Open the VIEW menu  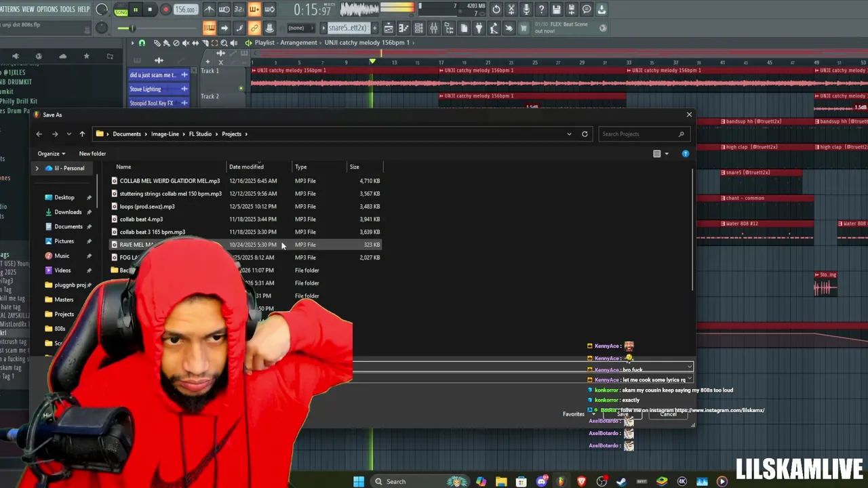[28, 9]
